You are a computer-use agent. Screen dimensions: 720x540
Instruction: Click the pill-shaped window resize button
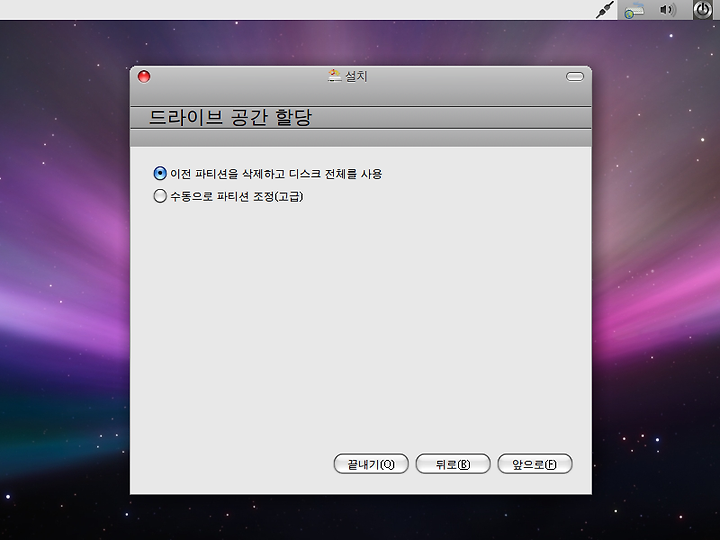[x=574, y=76]
